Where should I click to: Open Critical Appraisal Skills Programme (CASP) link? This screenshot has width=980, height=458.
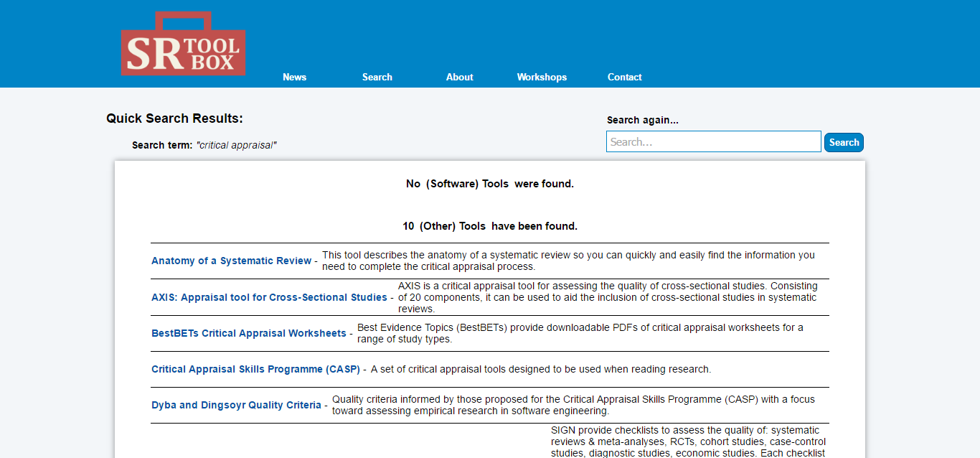pos(255,369)
